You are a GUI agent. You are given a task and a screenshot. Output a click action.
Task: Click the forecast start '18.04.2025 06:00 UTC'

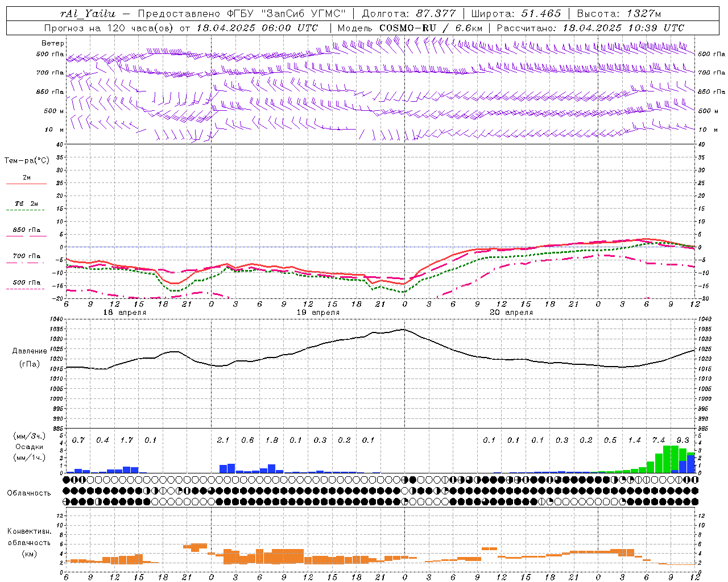258,28
